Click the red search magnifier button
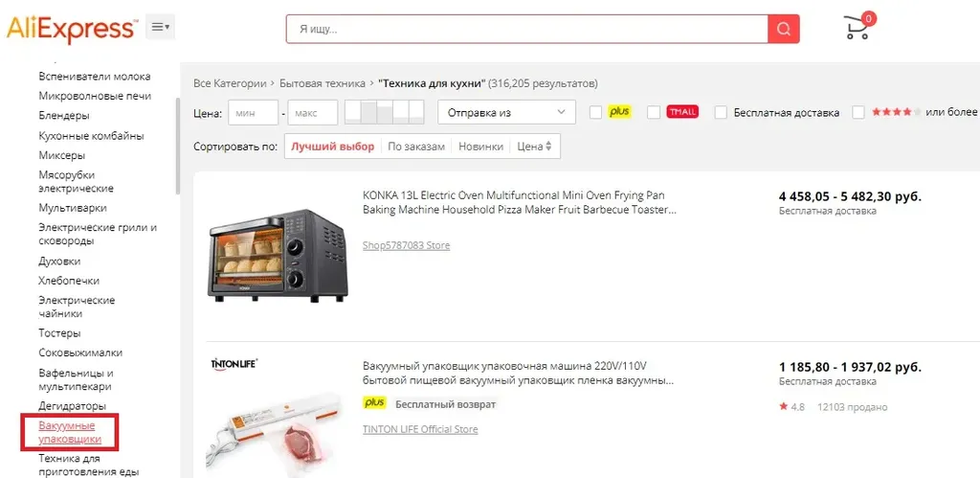The height and width of the screenshot is (478, 980). [x=784, y=29]
